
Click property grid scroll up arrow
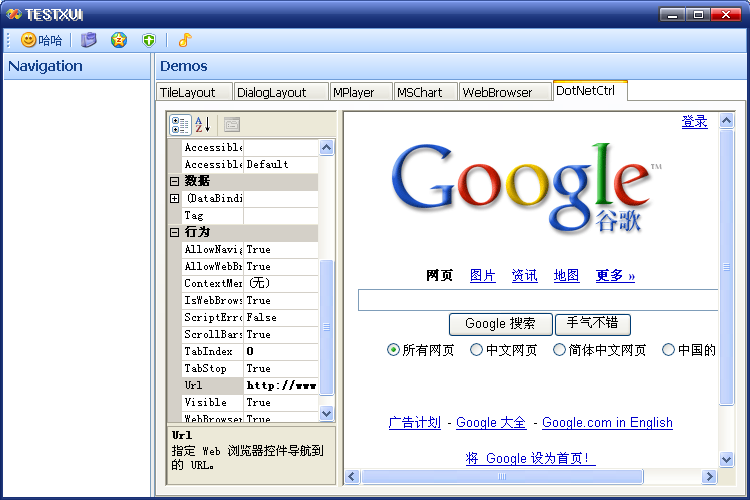pos(327,147)
